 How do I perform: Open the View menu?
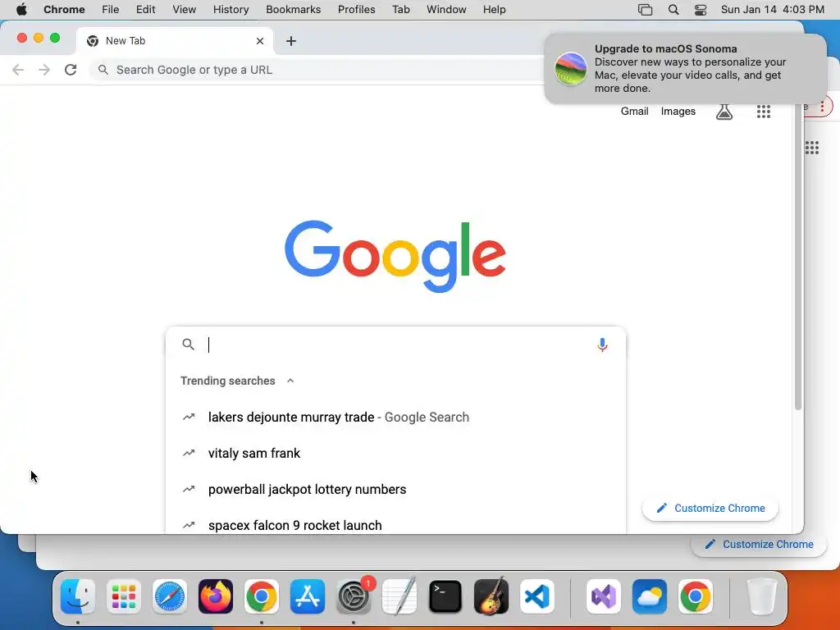click(185, 10)
